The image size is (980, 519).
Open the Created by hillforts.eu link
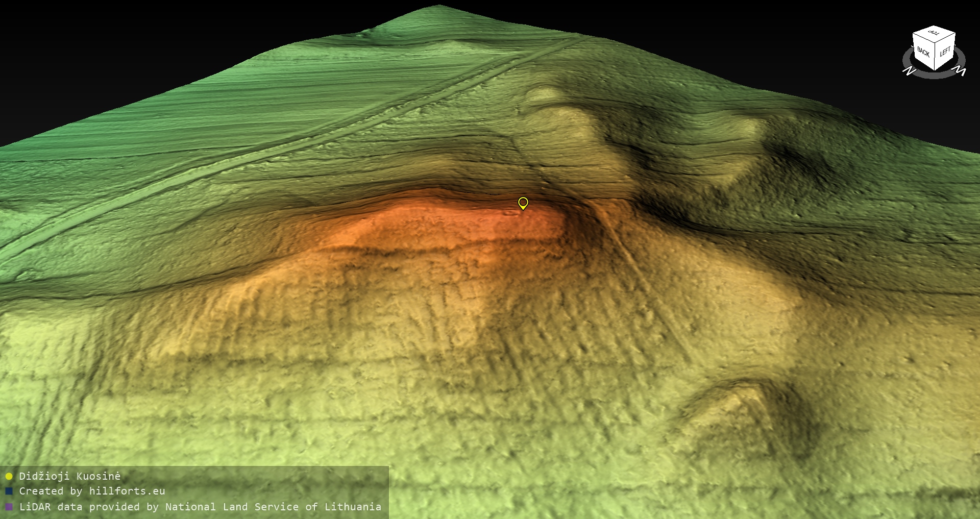[x=92, y=491]
